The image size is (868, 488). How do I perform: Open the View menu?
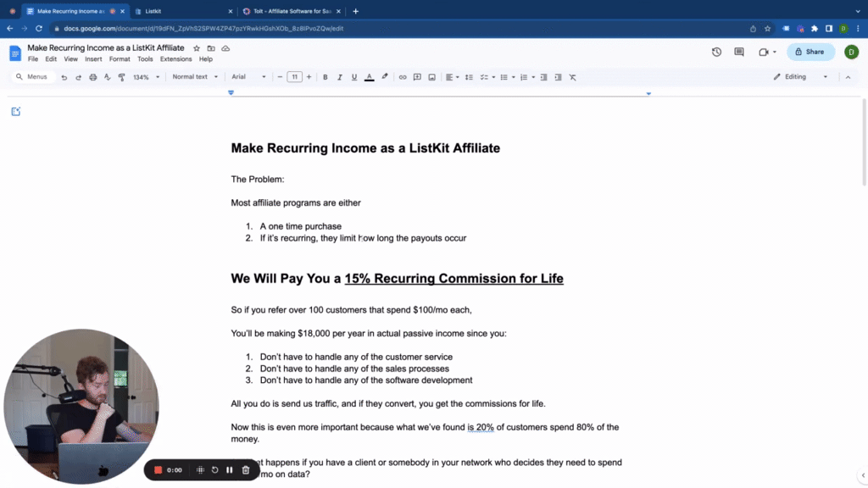[x=71, y=59]
